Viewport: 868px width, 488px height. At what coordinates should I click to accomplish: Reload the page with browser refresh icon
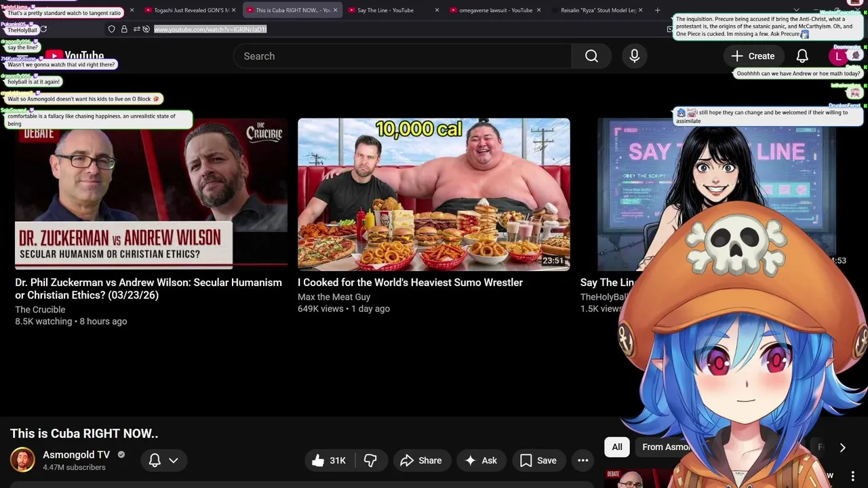[43, 30]
